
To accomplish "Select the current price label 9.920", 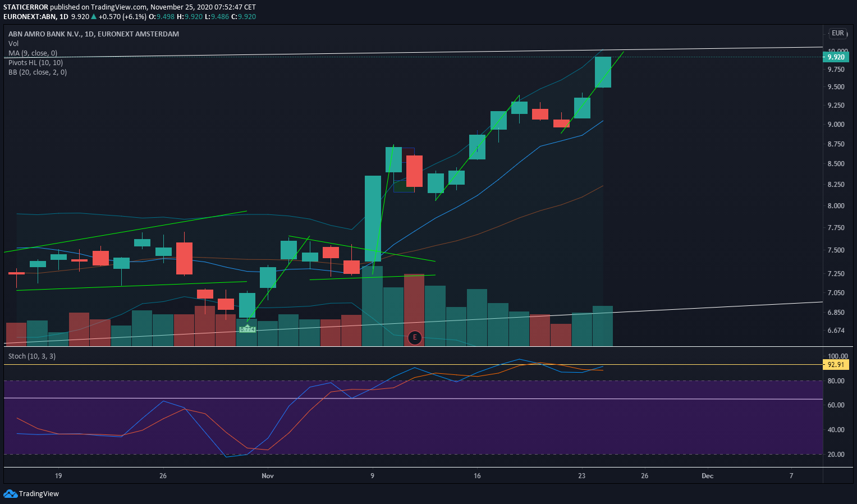I will pyautogui.click(x=836, y=57).
